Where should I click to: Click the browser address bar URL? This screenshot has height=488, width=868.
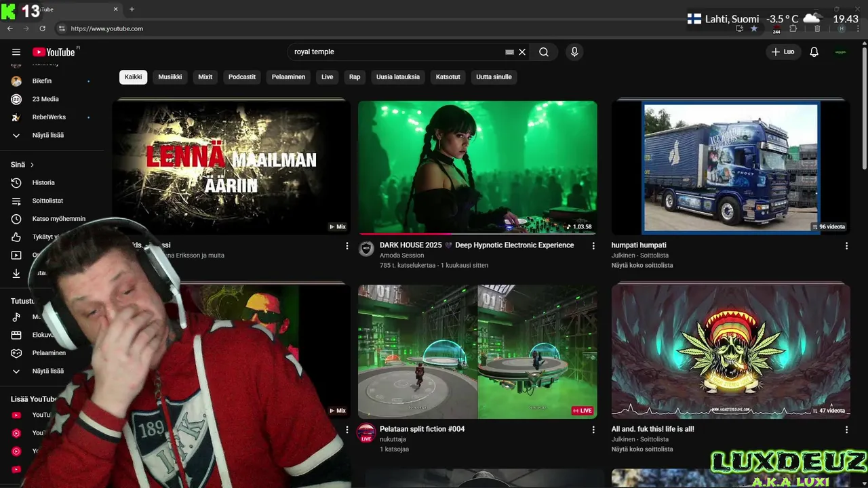[106, 28]
